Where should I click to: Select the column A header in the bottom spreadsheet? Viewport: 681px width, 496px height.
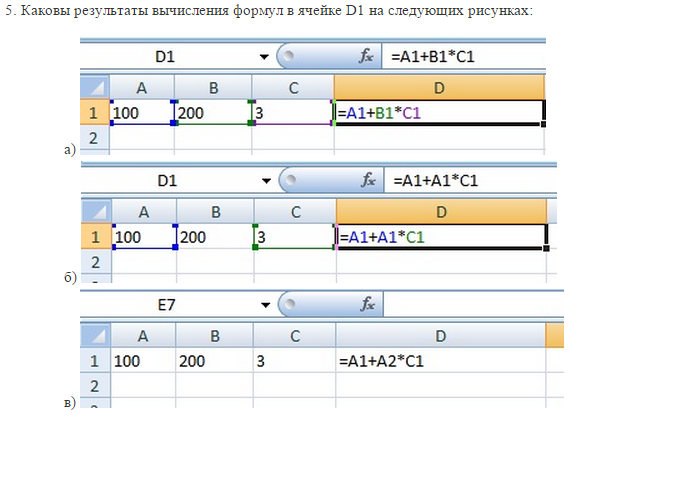click(x=143, y=336)
